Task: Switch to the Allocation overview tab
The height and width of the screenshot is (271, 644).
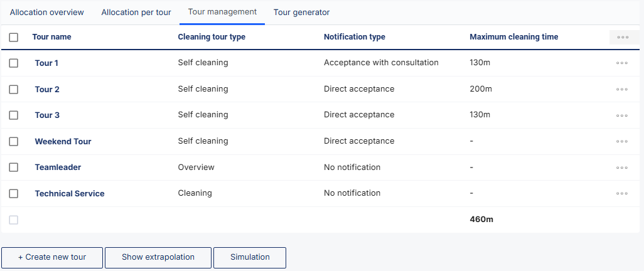Action: coord(46,13)
